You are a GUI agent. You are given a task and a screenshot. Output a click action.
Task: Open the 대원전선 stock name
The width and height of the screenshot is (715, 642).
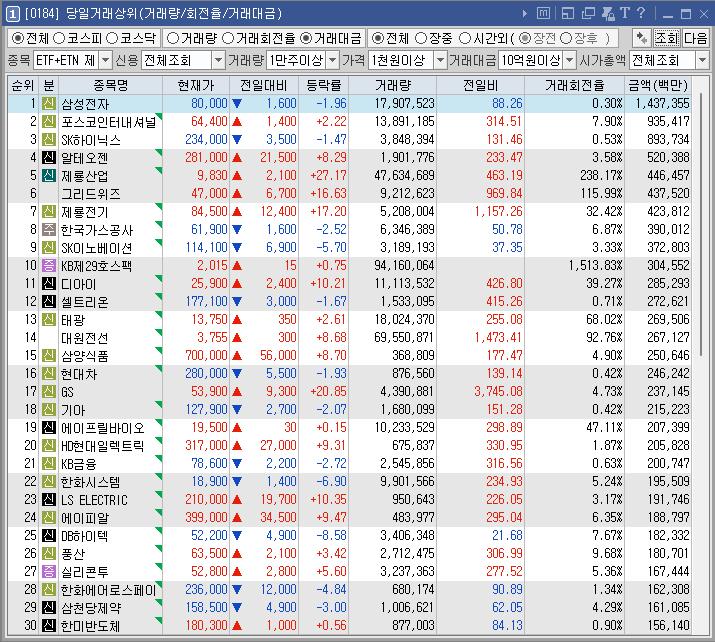[x=85, y=338]
